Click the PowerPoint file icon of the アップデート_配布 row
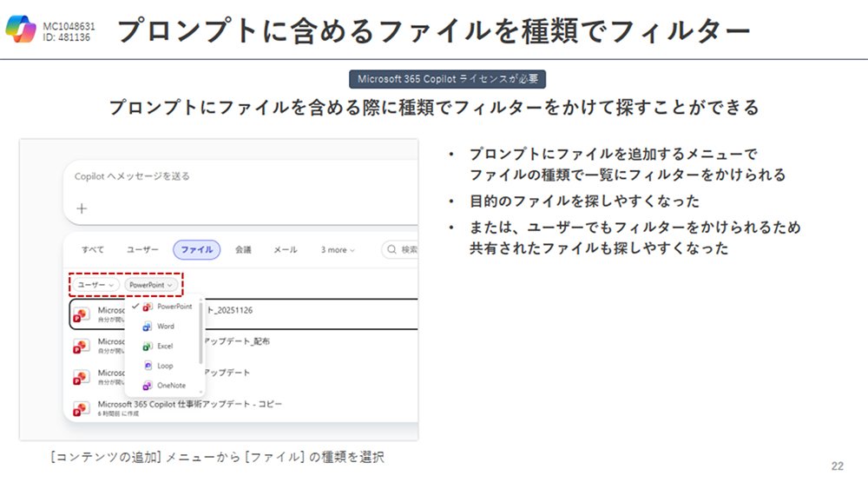868x489 pixels. tap(82, 346)
